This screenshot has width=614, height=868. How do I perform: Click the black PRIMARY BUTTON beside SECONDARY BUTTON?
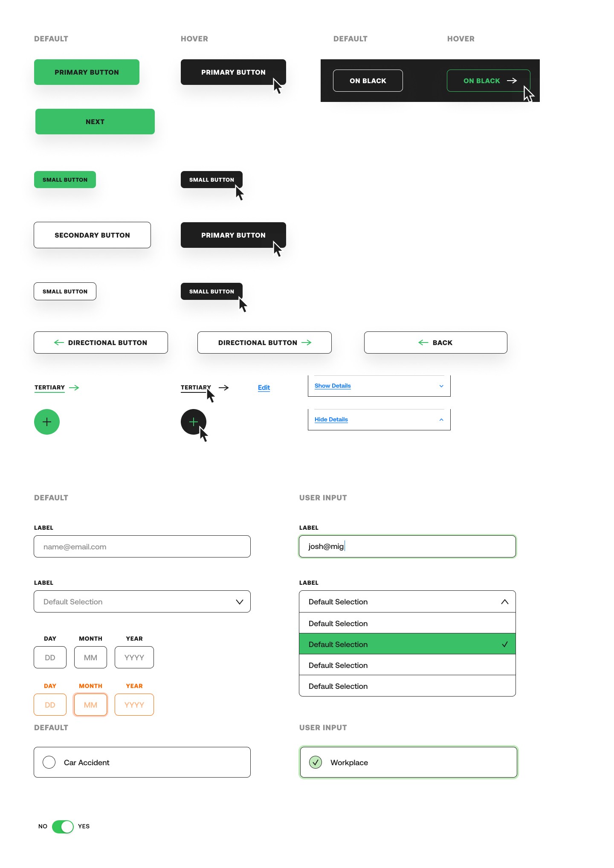coord(233,235)
